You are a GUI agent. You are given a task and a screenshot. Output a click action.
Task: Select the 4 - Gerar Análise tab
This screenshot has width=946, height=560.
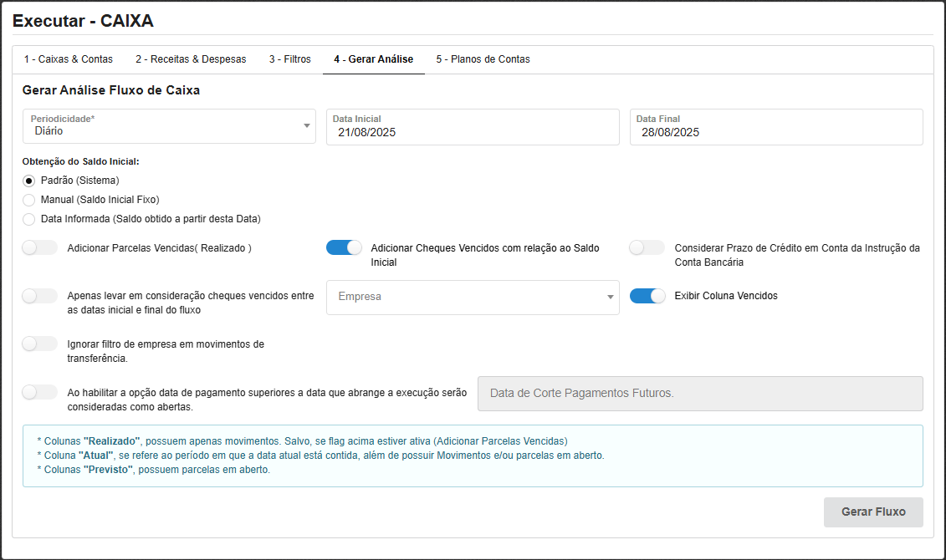coord(373,59)
